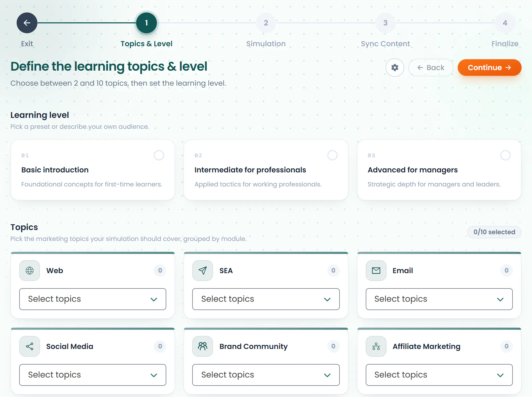Click the Affiliate Marketing network icon
The height and width of the screenshot is (397, 532).
point(376,346)
